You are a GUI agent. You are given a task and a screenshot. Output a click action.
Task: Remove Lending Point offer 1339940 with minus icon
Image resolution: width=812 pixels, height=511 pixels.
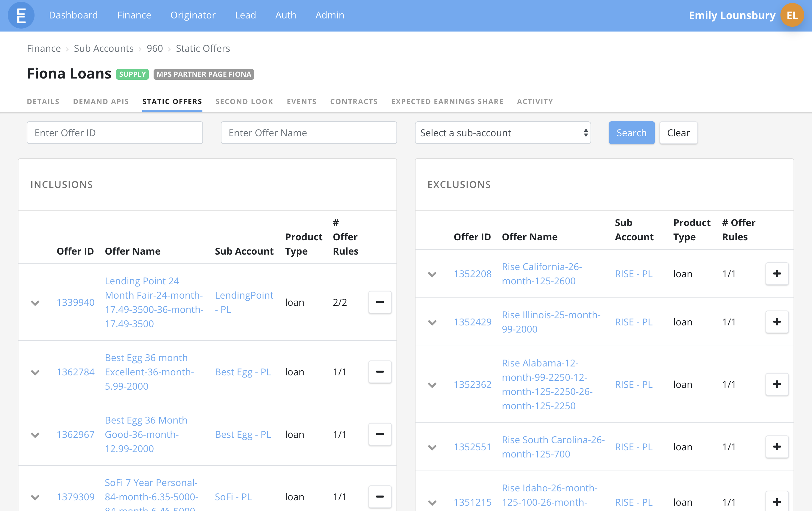tap(380, 302)
